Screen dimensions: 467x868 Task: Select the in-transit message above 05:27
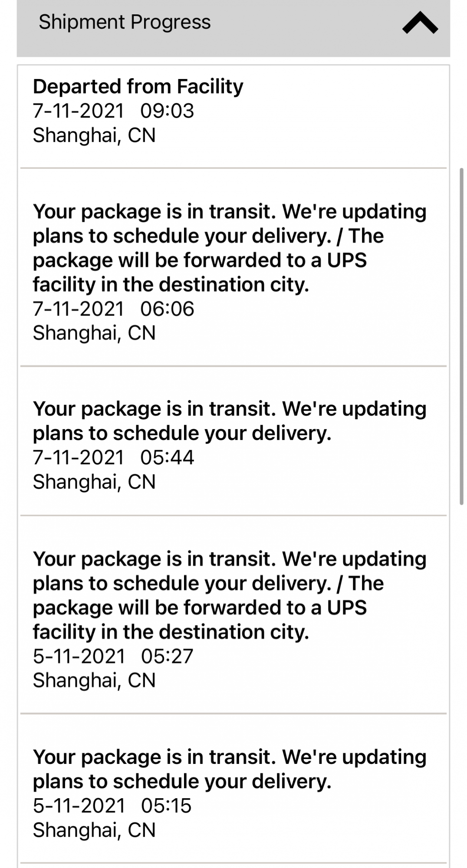click(230, 595)
